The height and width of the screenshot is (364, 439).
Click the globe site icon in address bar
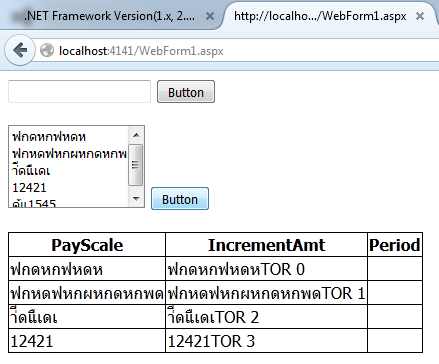click(47, 51)
